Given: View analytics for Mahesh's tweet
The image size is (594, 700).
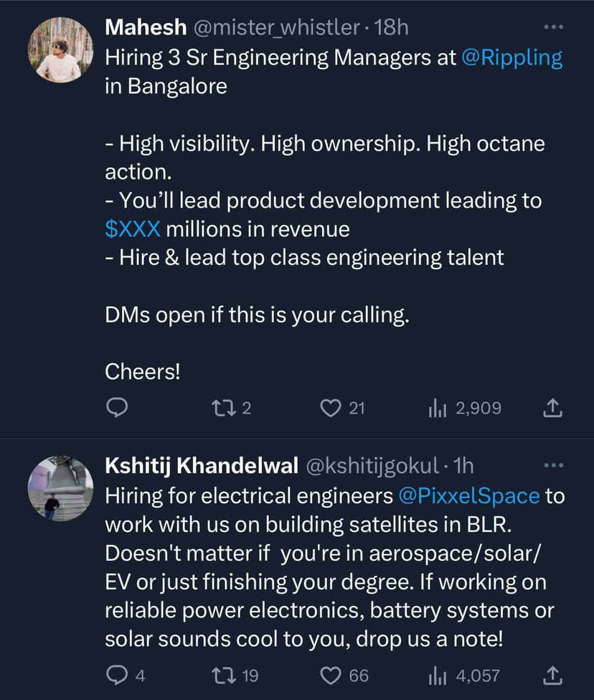Looking at the screenshot, I should (x=438, y=409).
